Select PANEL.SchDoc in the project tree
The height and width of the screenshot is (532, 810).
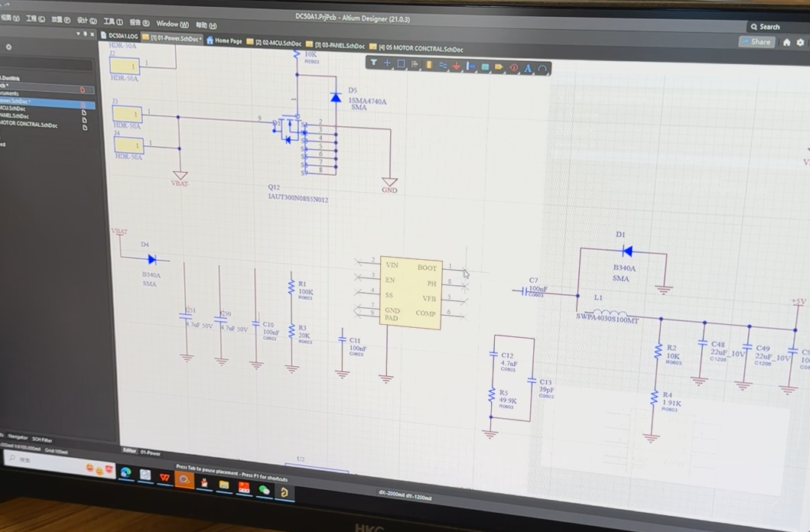click(x=15, y=116)
